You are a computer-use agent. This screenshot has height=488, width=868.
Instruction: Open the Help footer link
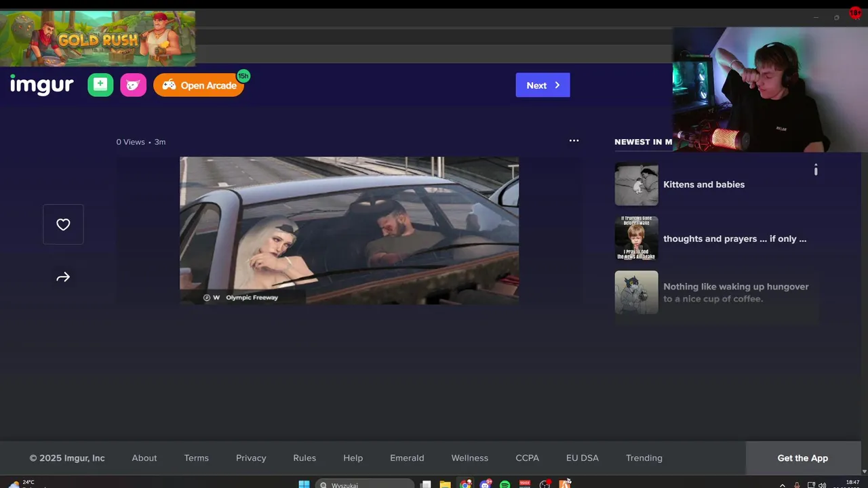click(353, 458)
